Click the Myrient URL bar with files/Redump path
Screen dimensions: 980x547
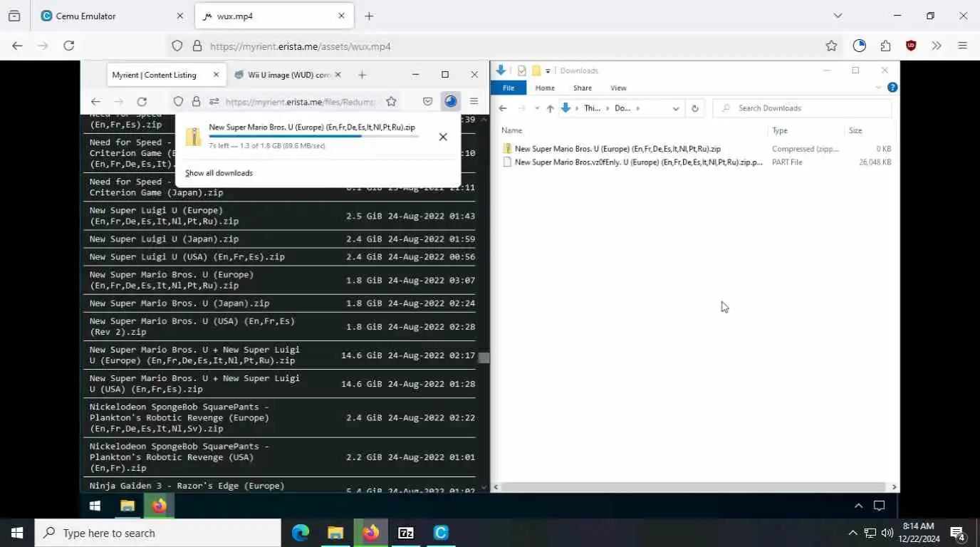[299, 102]
